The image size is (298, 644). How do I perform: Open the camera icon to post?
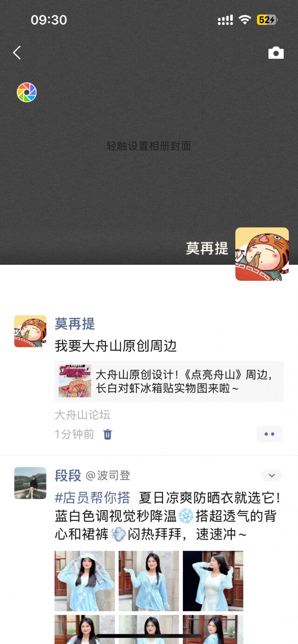tap(276, 53)
